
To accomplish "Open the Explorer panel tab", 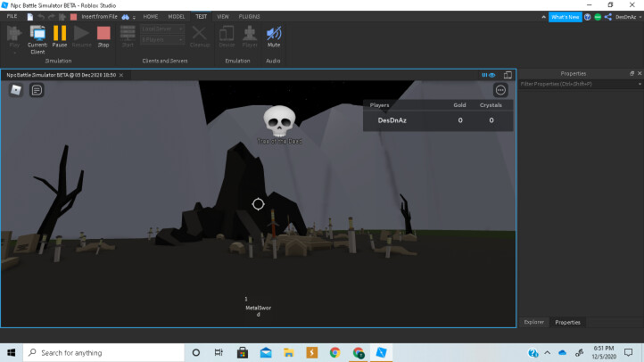I will point(533,322).
